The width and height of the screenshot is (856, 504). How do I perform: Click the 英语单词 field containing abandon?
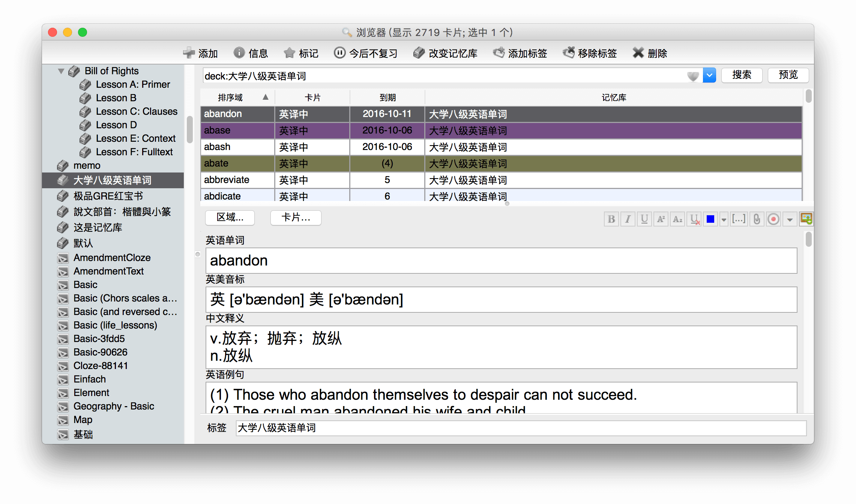tap(501, 261)
